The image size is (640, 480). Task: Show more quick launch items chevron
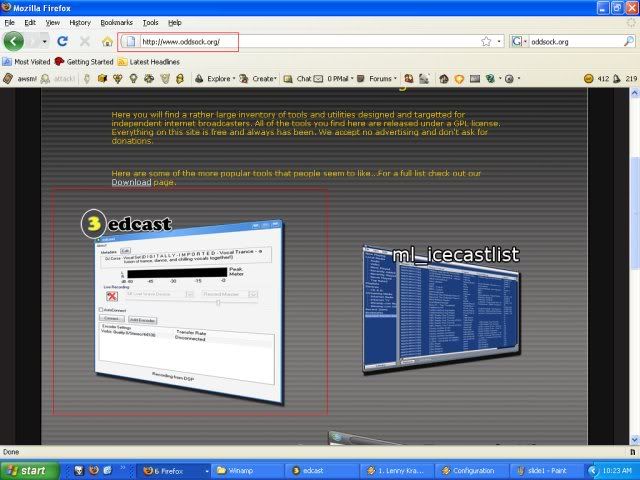[122, 468]
